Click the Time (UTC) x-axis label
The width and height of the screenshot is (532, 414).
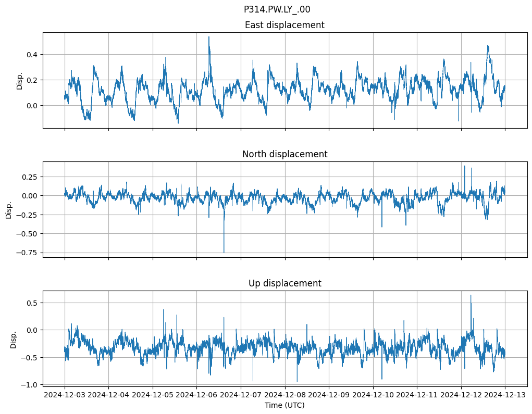284,405
